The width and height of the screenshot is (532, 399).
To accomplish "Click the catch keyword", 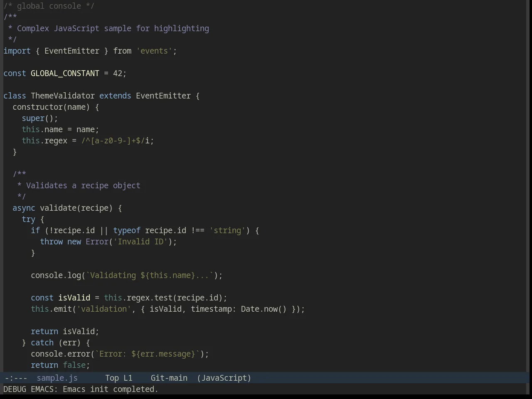I will (42, 342).
